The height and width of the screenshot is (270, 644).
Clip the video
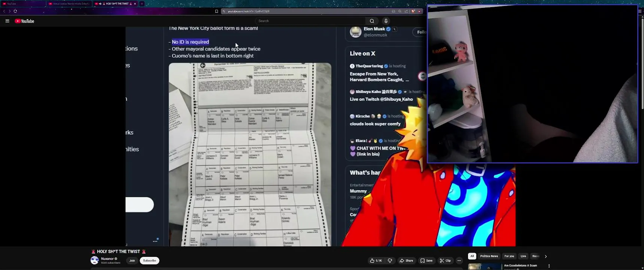445,261
